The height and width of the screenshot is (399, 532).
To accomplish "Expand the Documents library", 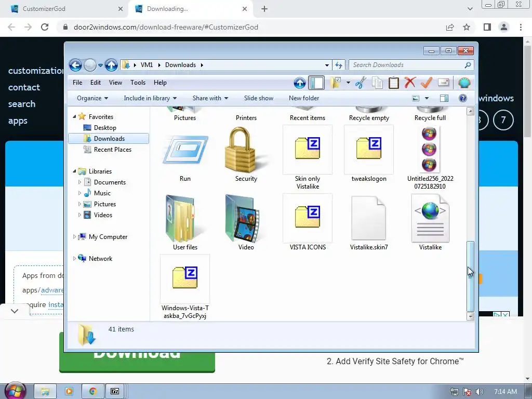I will coord(79,182).
